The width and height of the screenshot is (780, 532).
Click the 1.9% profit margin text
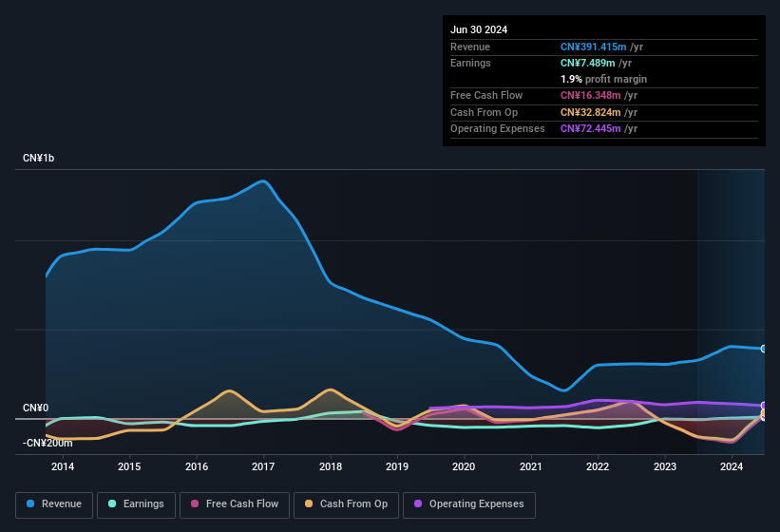(603, 79)
